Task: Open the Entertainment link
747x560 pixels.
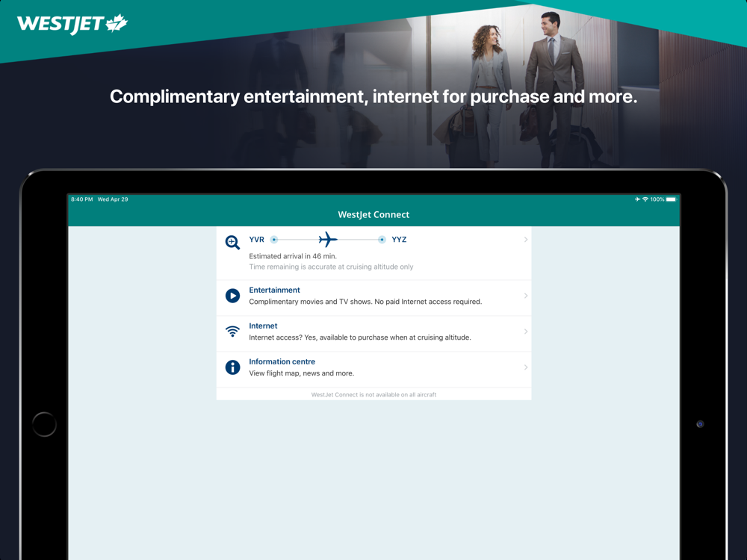Action: coord(274,290)
